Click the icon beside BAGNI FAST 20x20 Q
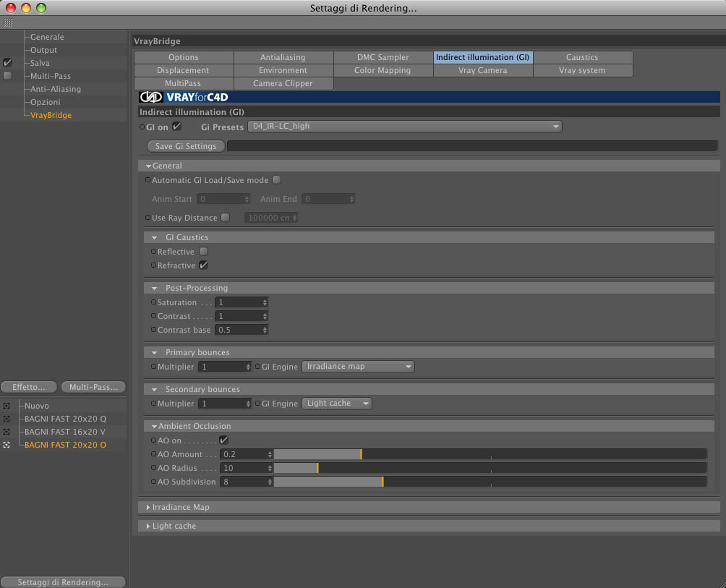 7,419
